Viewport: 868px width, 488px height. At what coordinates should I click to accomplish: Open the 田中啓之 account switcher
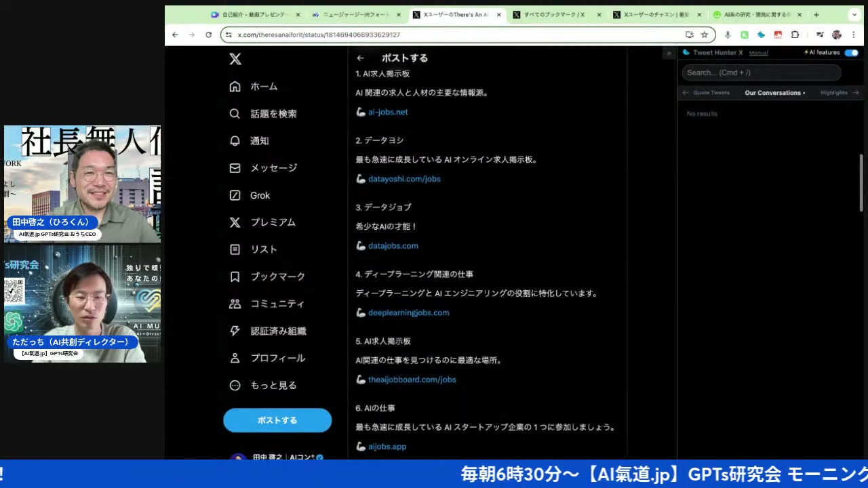pyautogui.click(x=277, y=457)
